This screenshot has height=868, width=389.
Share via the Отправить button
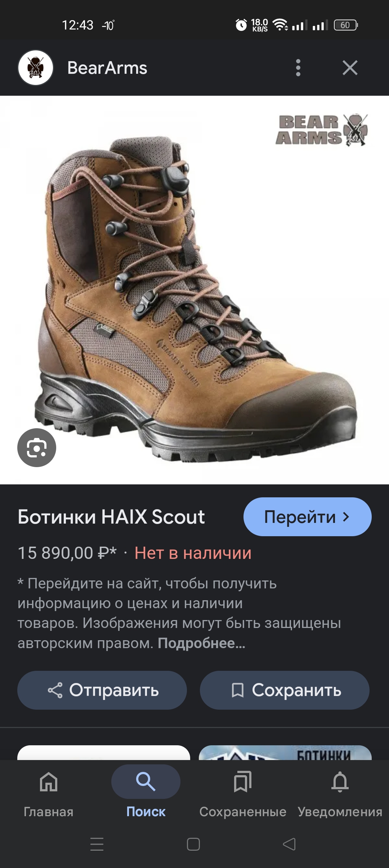[102, 690]
